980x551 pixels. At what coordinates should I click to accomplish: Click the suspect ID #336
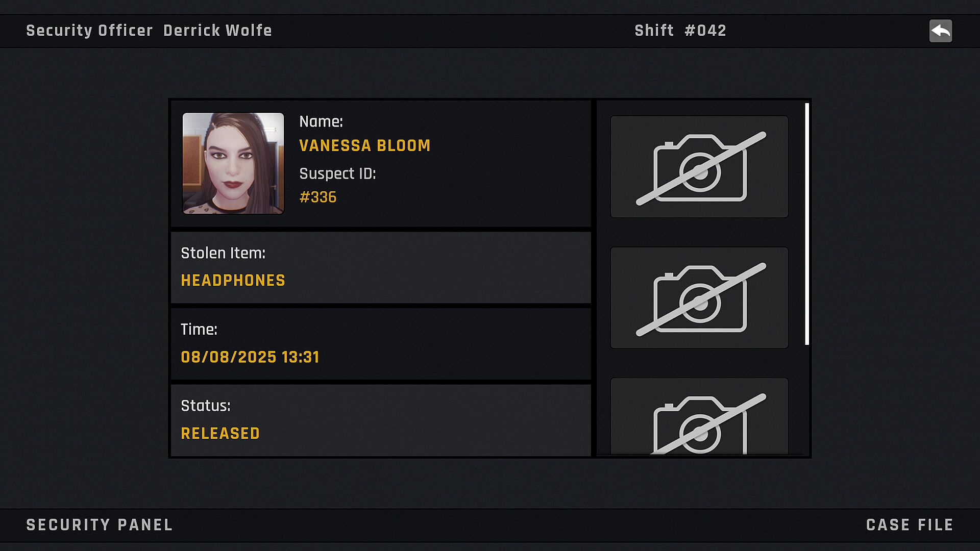click(317, 197)
